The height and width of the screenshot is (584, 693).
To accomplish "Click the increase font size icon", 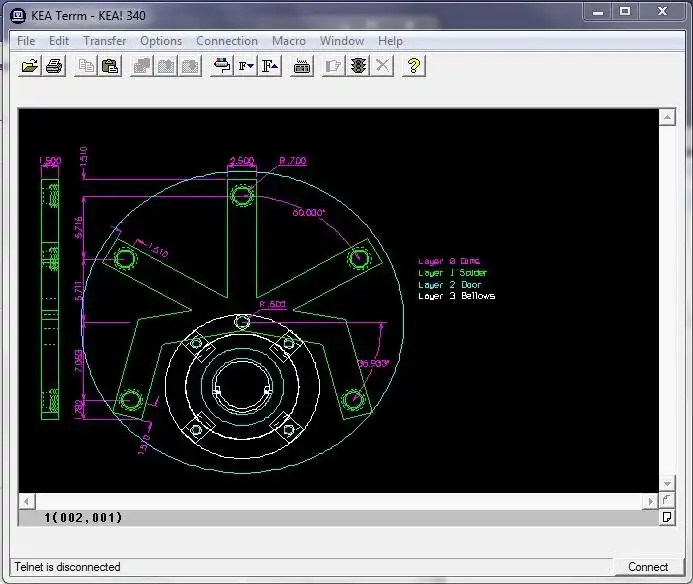I will (x=270, y=66).
